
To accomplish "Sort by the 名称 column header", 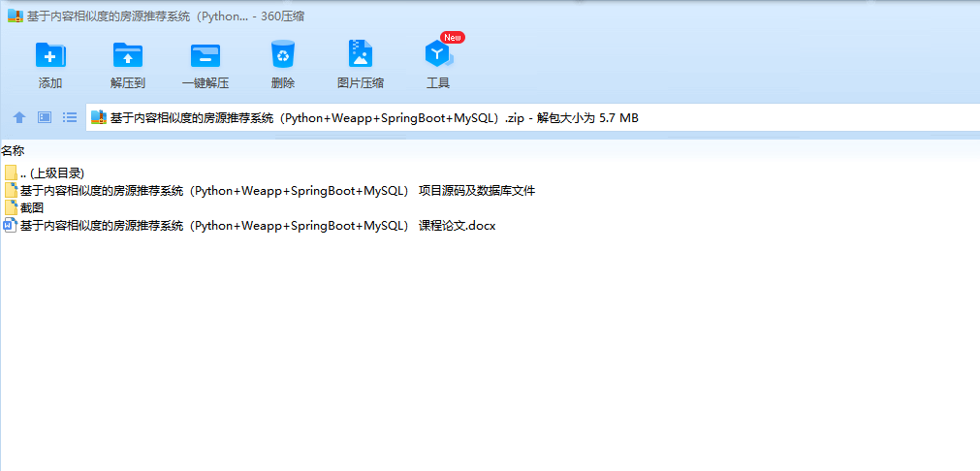I will (14, 150).
